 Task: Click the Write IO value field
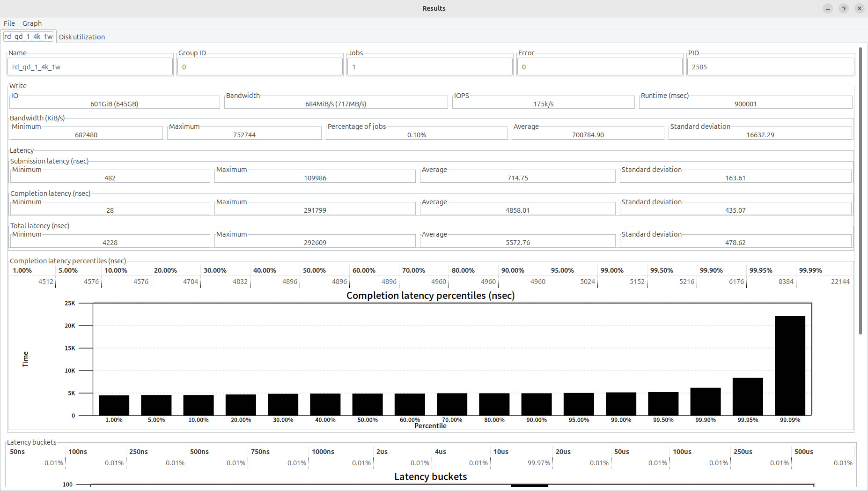coord(115,104)
